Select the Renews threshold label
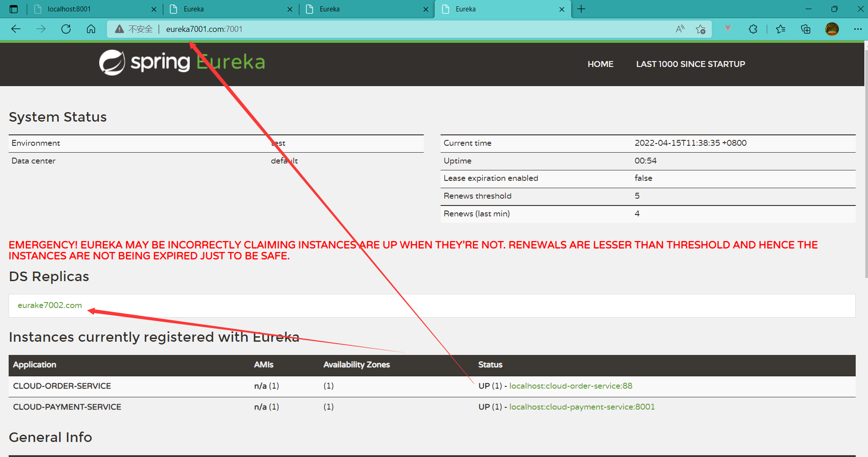 tap(477, 196)
